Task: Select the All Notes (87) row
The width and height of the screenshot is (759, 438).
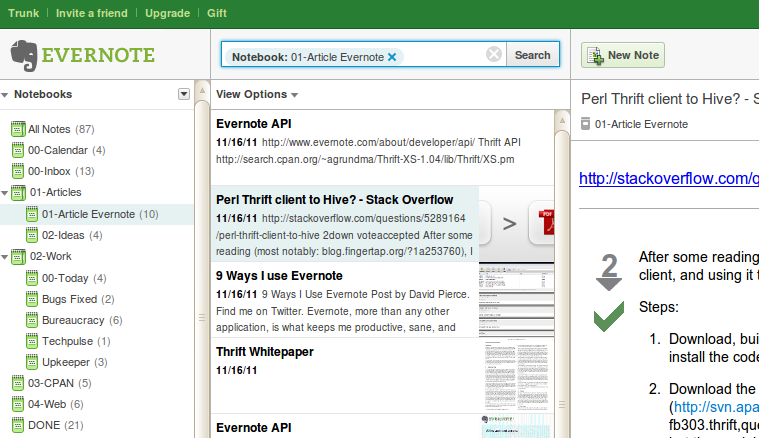Action: [97, 129]
